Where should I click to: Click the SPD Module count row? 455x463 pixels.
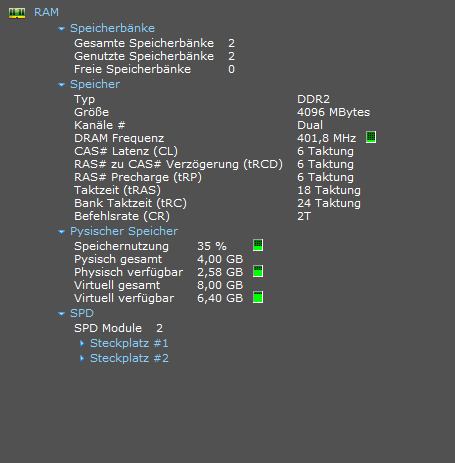click(118, 328)
